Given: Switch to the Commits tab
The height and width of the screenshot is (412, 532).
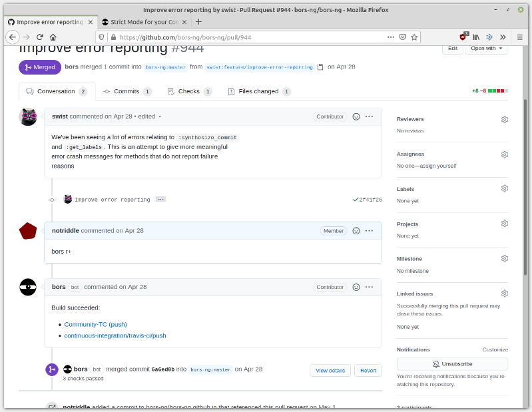Looking at the screenshot, I should coord(127,91).
